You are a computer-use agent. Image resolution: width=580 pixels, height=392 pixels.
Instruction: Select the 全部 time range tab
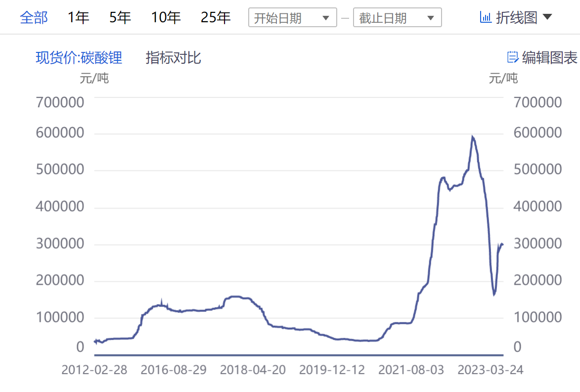click(33, 17)
